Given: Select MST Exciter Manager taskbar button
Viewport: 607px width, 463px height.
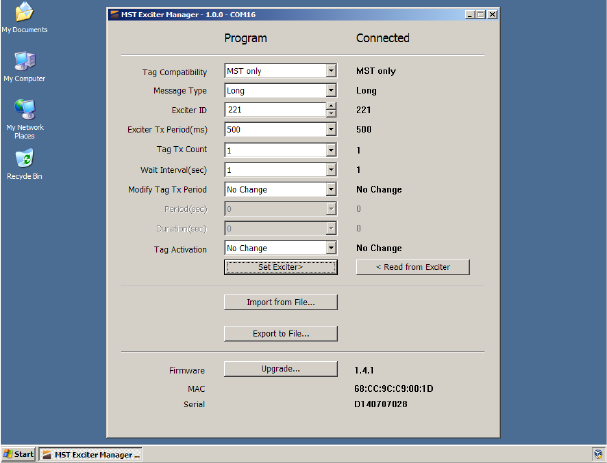Looking at the screenshot, I should [91, 454].
